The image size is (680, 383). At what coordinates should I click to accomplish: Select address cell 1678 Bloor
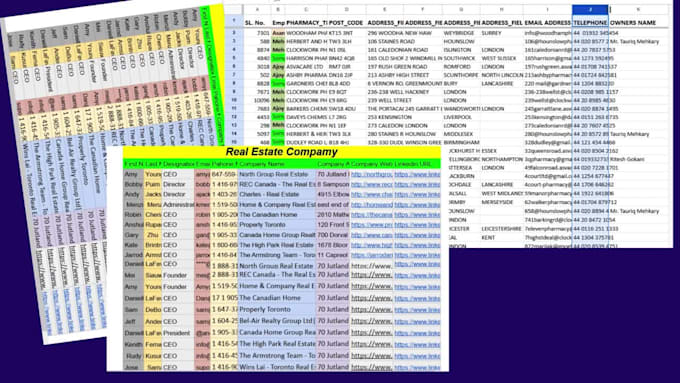(x=333, y=245)
